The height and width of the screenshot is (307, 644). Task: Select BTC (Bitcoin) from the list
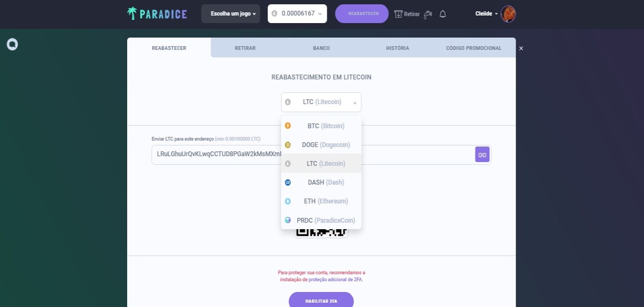coord(321,126)
